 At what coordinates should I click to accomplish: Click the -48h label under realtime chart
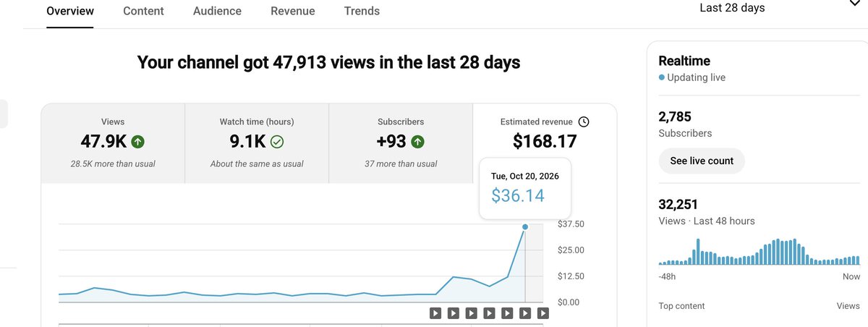tap(667, 276)
